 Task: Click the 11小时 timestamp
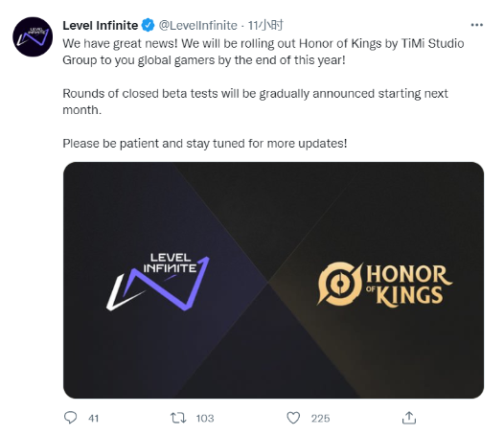coord(265,26)
